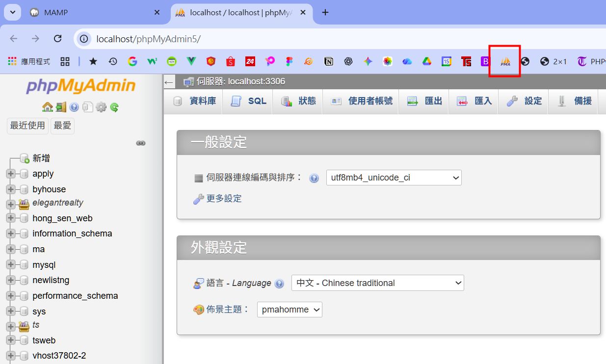Open the theme dropdown showing pmahomme
This screenshot has height=364, width=606.
point(290,310)
